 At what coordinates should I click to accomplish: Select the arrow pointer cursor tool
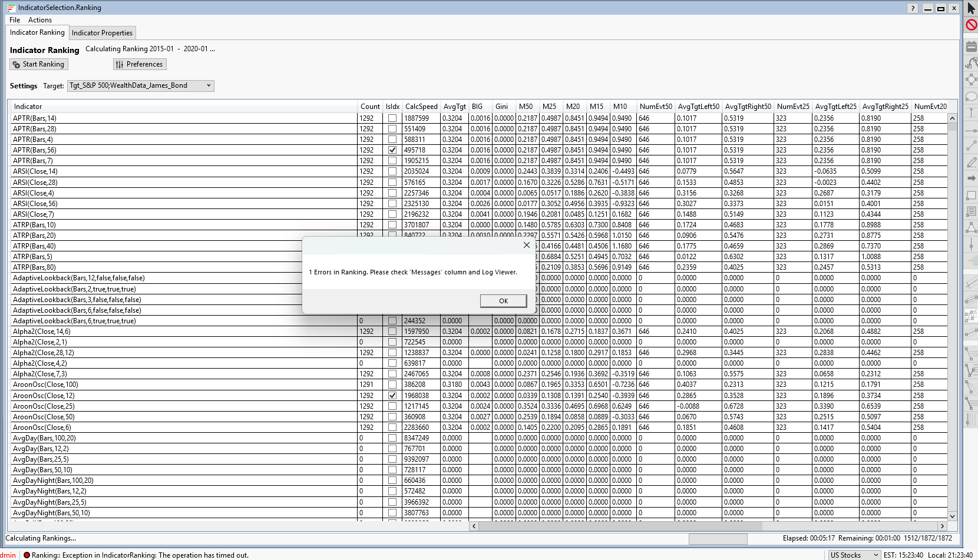coord(971,8)
